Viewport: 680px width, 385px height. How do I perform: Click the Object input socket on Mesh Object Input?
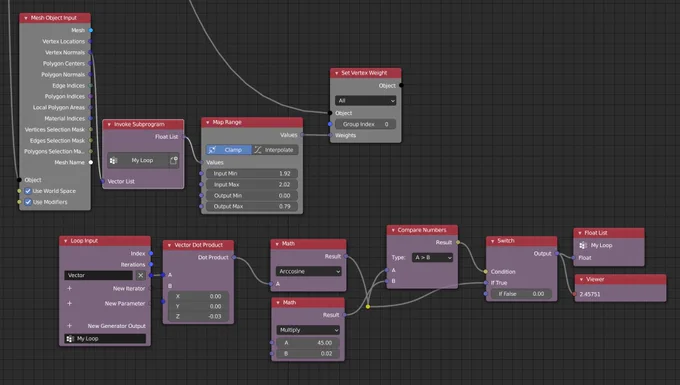(19, 180)
